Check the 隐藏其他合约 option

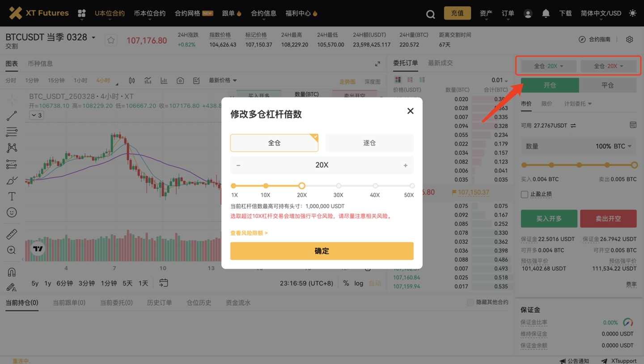470,303
